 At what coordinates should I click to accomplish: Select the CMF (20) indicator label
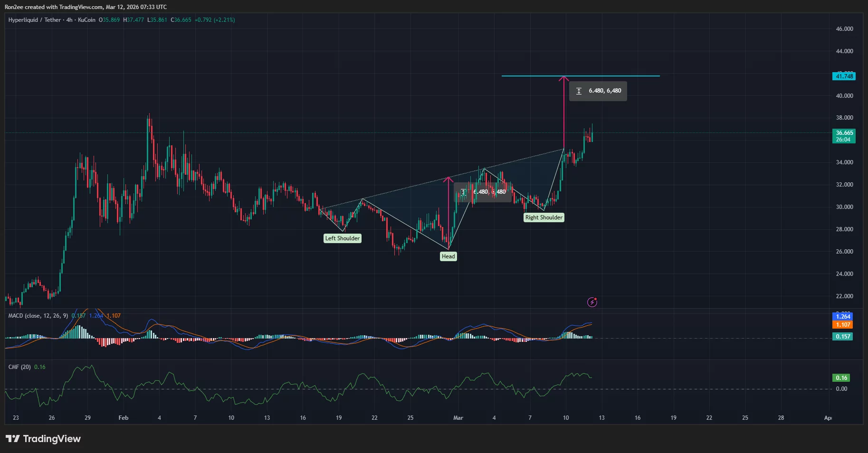20,367
